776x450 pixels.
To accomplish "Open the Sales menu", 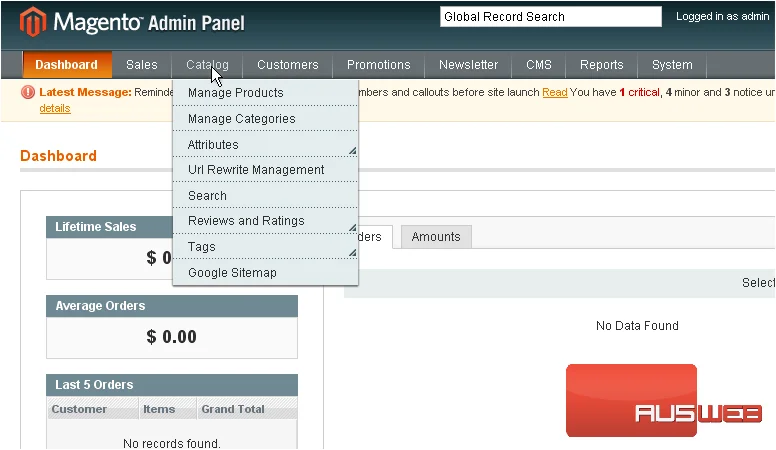I will (x=142, y=65).
